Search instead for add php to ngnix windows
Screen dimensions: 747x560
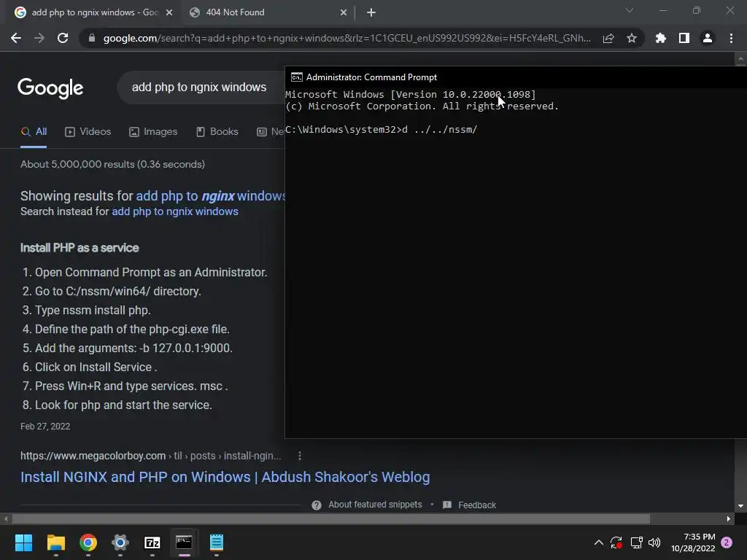click(175, 211)
